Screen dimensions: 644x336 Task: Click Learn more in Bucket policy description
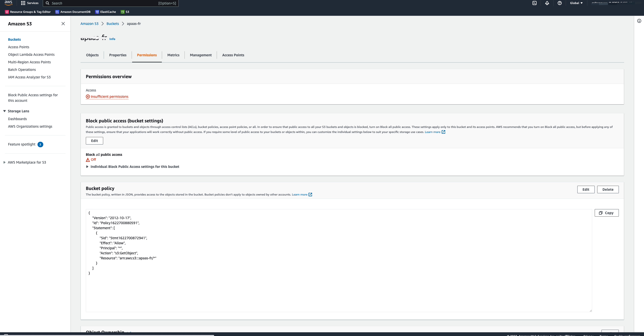tap(300, 195)
